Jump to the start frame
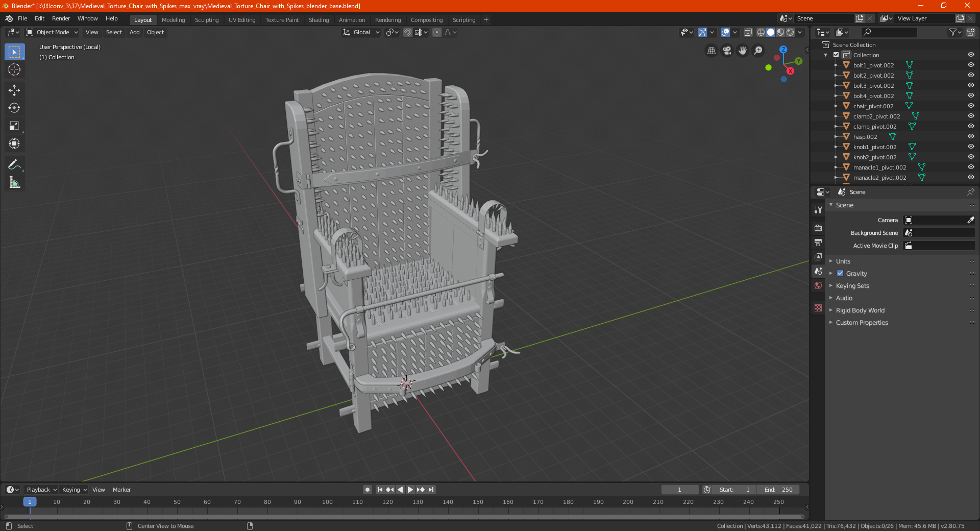The image size is (980, 531). pyautogui.click(x=380, y=490)
